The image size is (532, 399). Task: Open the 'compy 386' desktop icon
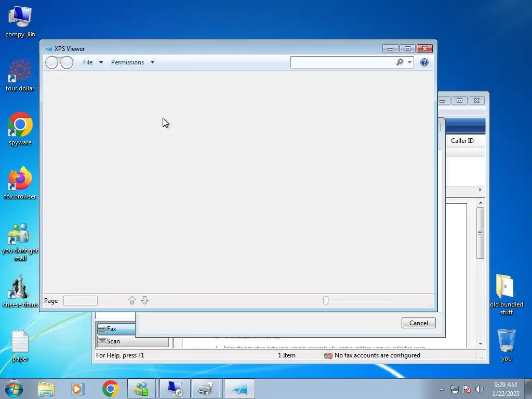pos(20,21)
